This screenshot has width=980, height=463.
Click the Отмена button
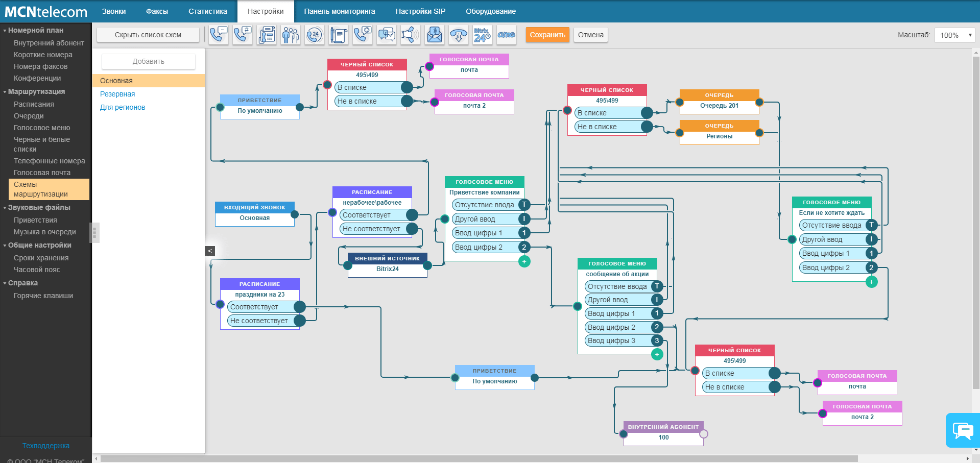pyautogui.click(x=591, y=35)
